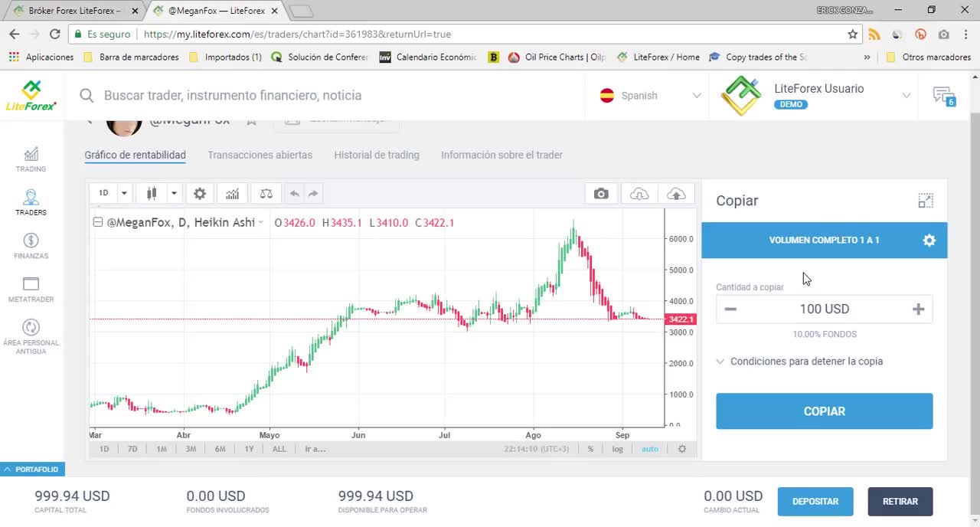The height and width of the screenshot is (527, 980).
Task: Open Heikin Ashi series dropdown arrow
Action: (x=260, y=223)
